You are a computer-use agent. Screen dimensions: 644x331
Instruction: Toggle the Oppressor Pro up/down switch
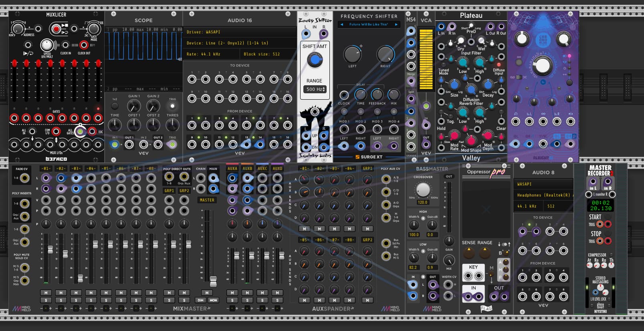click(505, 244)
